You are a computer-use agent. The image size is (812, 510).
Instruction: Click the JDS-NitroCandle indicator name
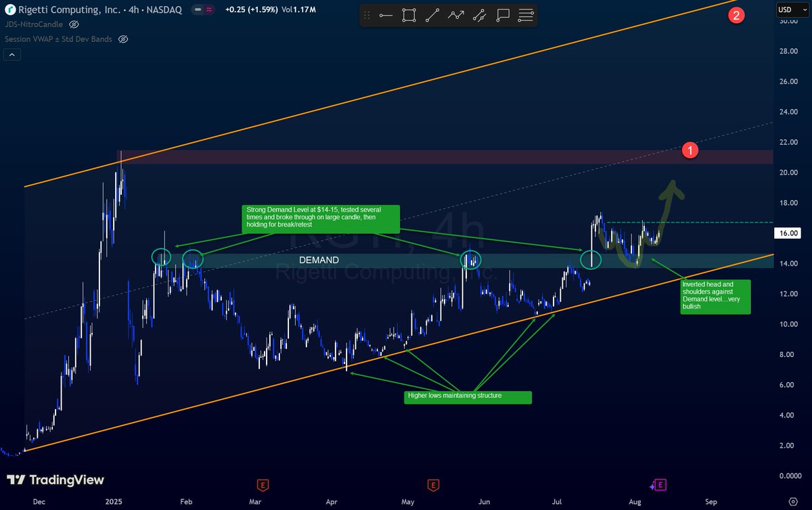[x=34, y=24]
